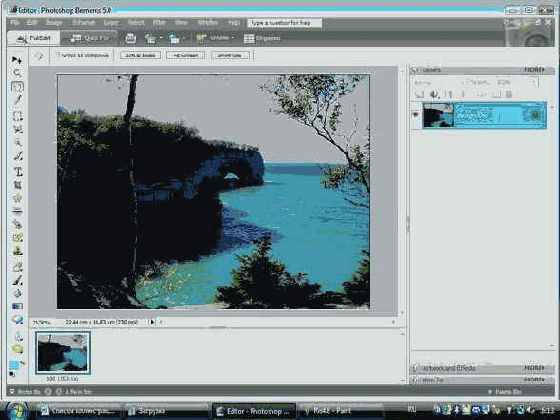Toggle the Palette Bin at bottom right
Viewport: 560px width, 420px height.
click(x=505, y=392)
